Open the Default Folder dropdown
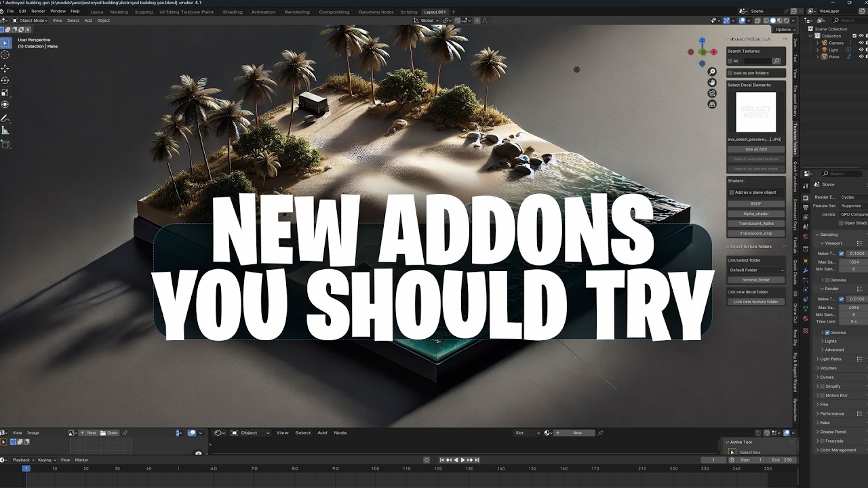868x488 pixels. point(756,270)
